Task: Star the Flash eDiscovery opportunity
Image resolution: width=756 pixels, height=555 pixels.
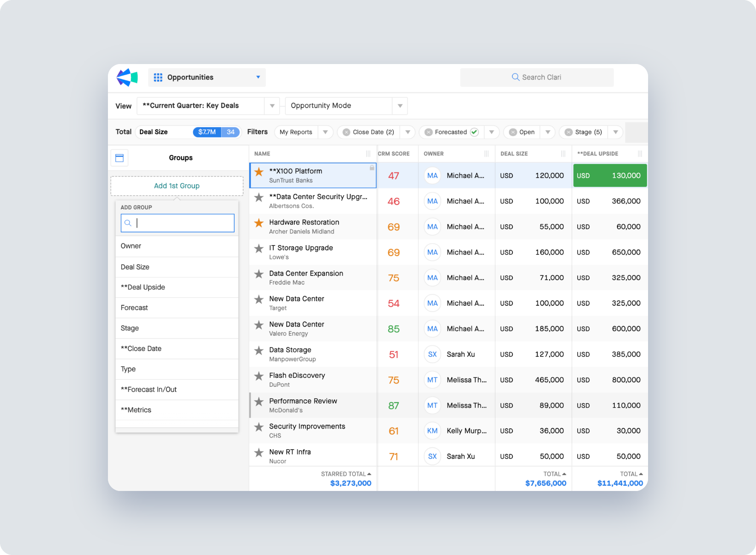Action: 259,376
